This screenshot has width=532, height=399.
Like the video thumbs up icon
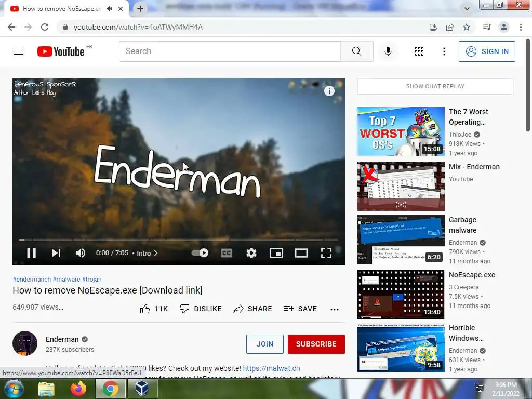click(145, 309)
